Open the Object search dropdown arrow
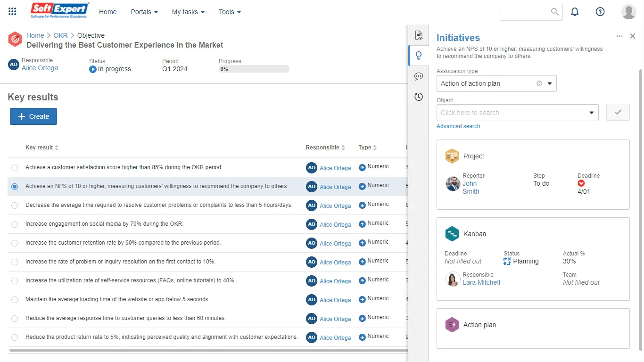 (x=592, y=113)
